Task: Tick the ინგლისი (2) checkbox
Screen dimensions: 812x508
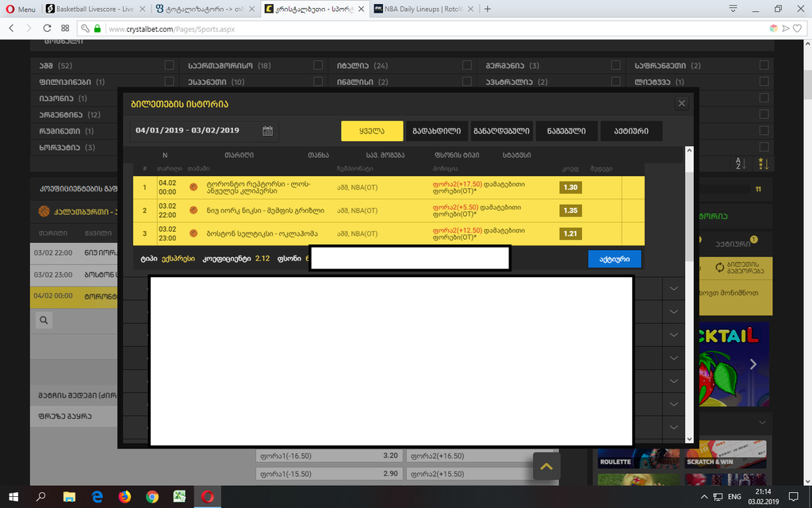Action: click(x=466, y=82)
